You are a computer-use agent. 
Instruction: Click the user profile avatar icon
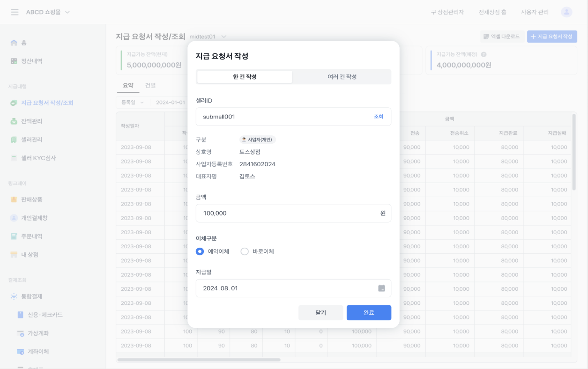click(x=566, y=12)
